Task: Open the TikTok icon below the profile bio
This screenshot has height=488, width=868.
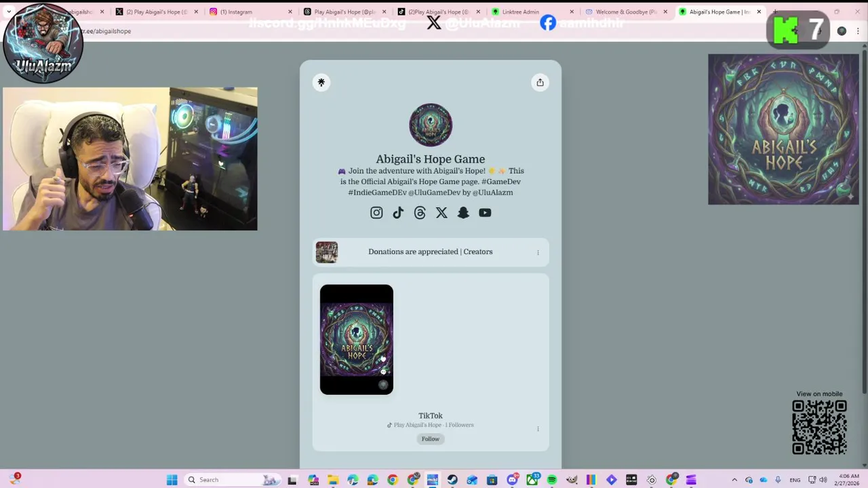Action: click(x=398, y=213)
